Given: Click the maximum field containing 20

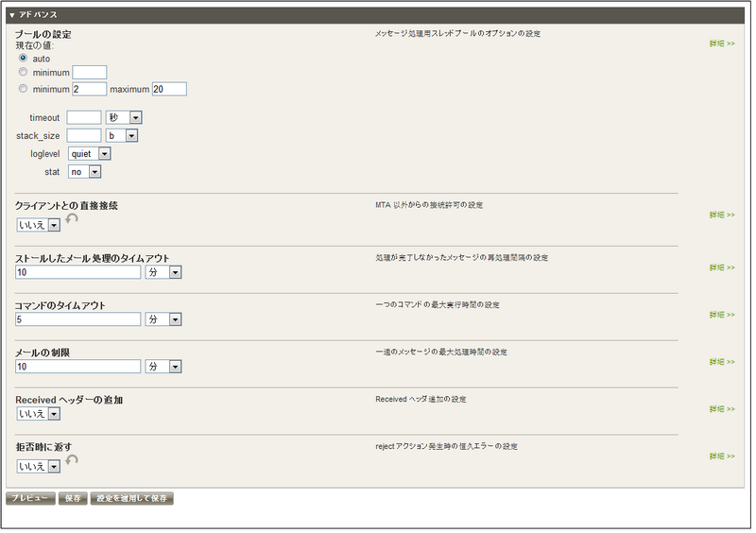Looking at the screenshot, I should [170, 89].
